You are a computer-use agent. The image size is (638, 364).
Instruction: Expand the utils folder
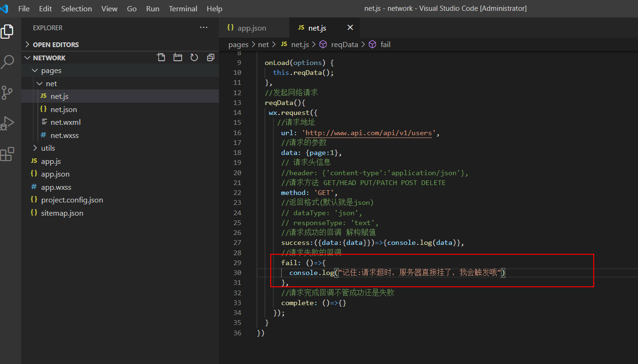point(120,148)
